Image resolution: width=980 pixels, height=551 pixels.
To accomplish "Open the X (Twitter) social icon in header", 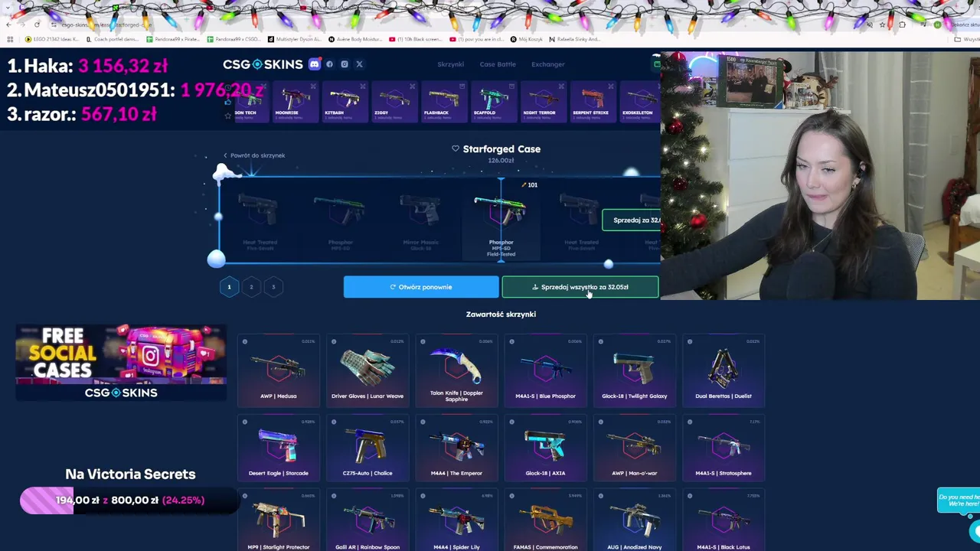I will pyautogui.click(x=359, y=64).
